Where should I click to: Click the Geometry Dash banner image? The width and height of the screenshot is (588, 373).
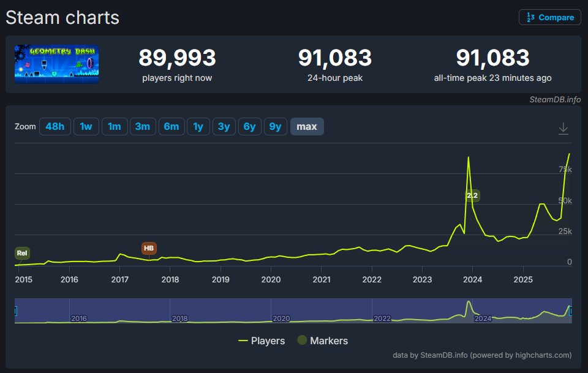click(x=56, y=64)
